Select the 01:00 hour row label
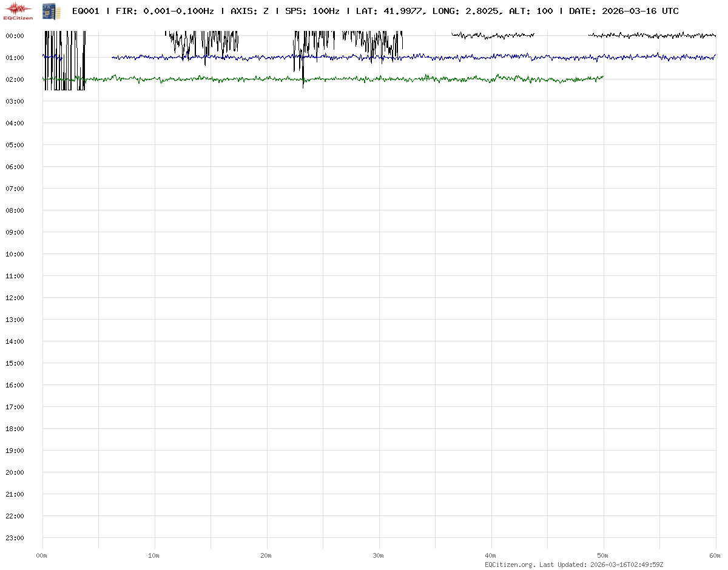The image size is (728, 570). point(15,58)
